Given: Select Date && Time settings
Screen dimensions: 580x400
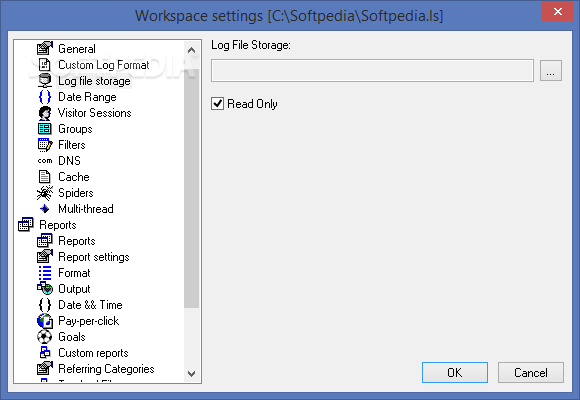Looking at the screenshot, I should click(90, 305).
